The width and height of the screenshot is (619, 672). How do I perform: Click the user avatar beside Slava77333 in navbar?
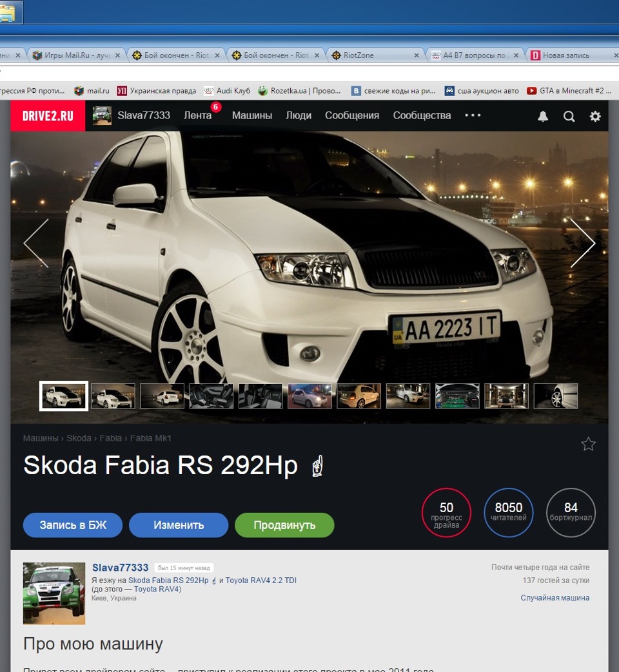[x=102, y=116]
